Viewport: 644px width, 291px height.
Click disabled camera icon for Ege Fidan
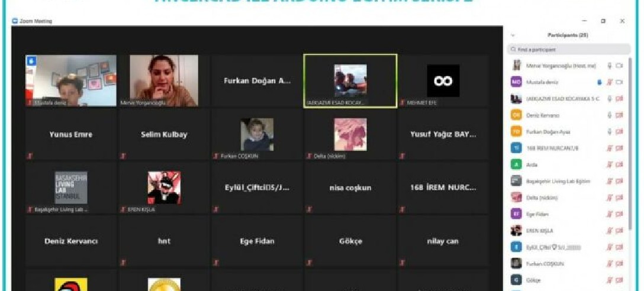pos(620,214)
